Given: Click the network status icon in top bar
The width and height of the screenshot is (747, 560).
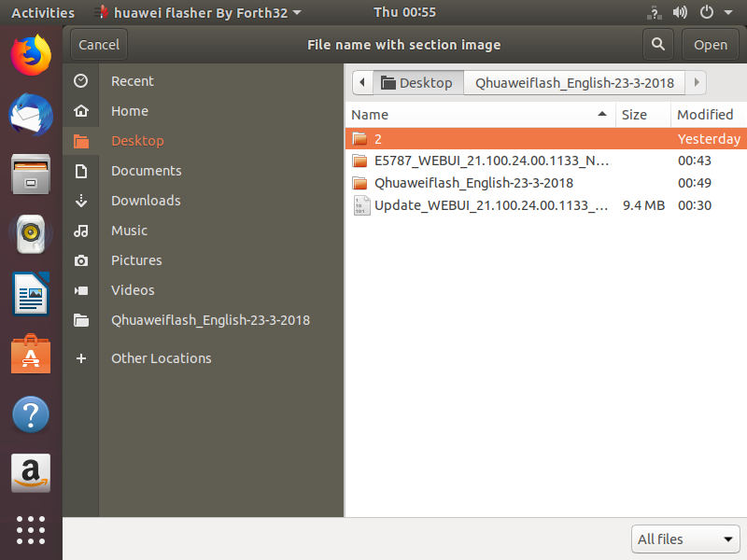Looking at the screenshot, I should tap(655, 12).
